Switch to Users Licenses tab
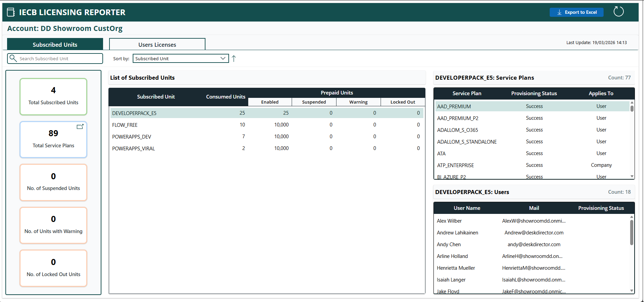644x302 pixels. pos(157,44)
